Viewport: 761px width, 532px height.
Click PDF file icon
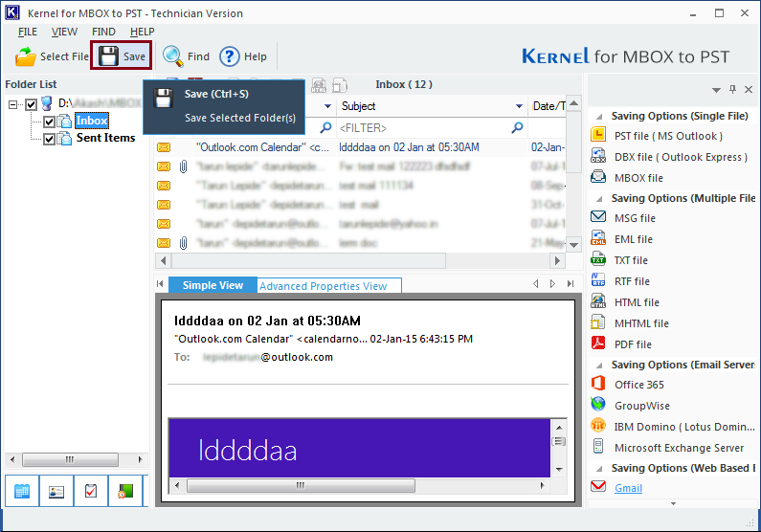pyautogui.click(x=598, y=343)
